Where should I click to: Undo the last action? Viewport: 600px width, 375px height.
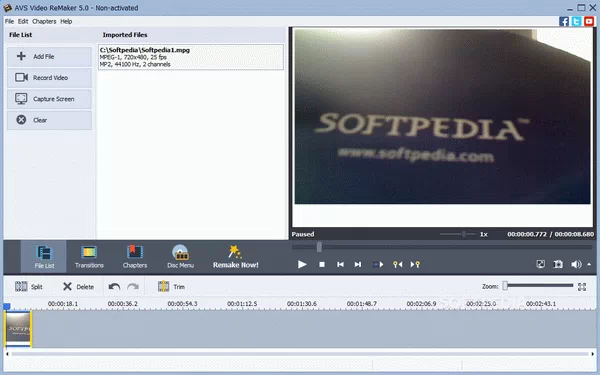click(114, 287)
